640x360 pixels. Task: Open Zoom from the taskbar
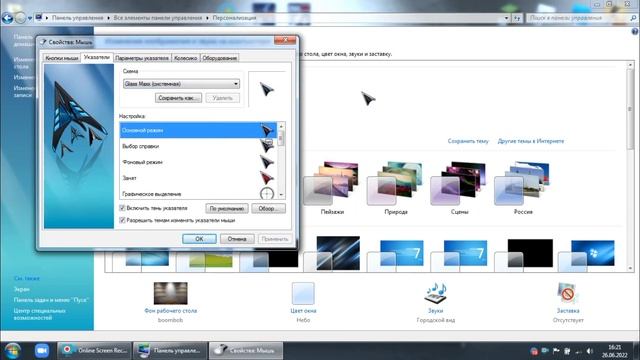41,351
